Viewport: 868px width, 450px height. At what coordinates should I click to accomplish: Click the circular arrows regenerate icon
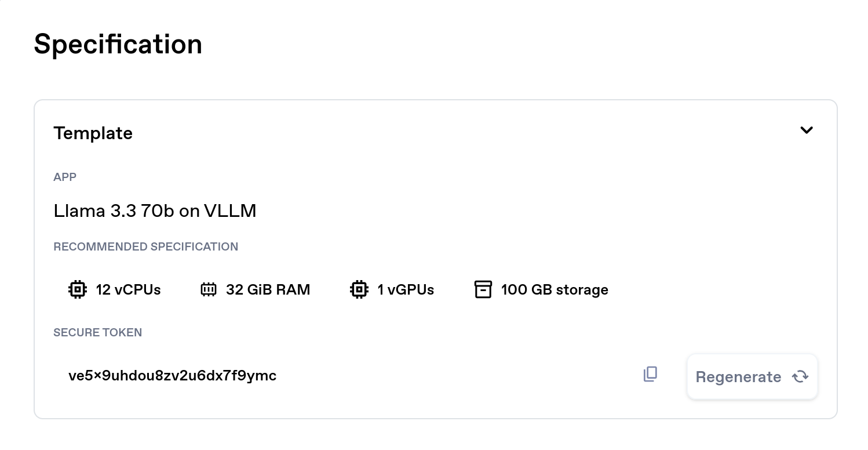tap(800, 377)
